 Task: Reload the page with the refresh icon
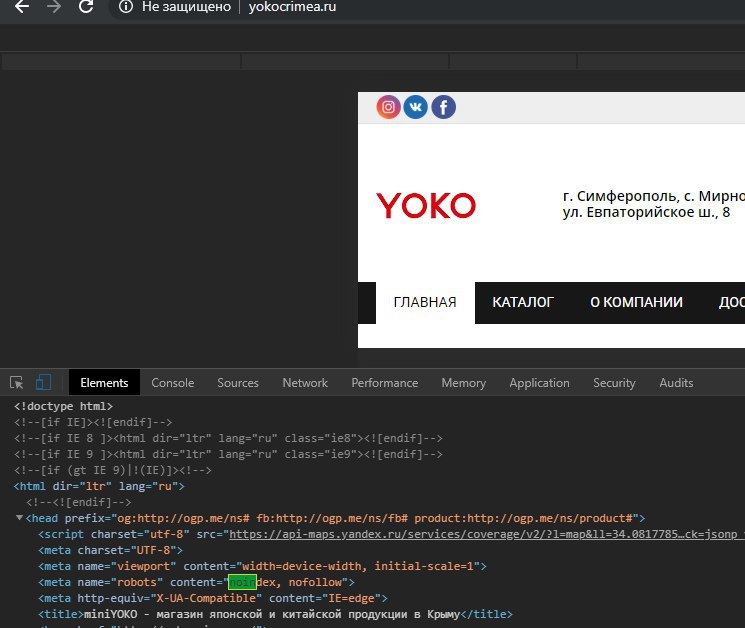(x=86, y=7)
